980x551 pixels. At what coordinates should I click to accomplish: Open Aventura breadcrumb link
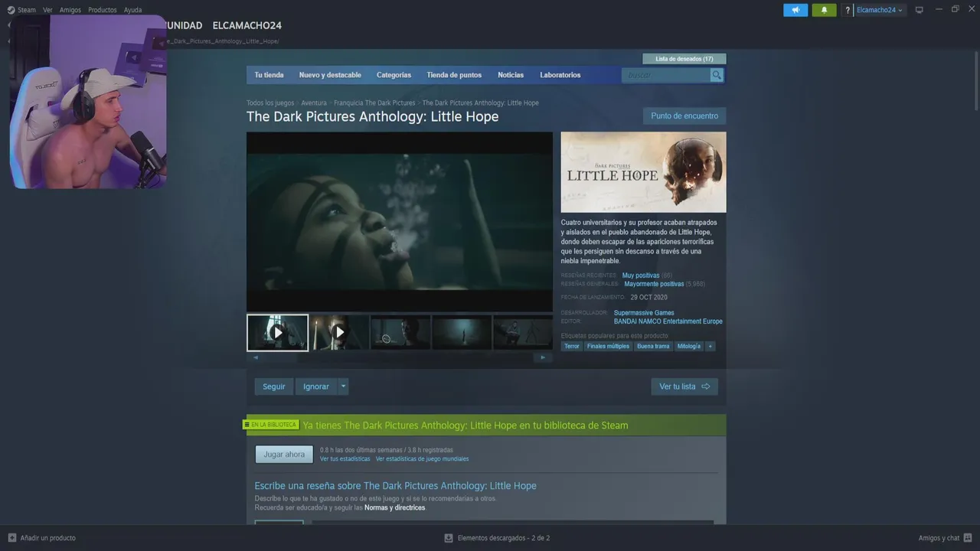point(314,103)
